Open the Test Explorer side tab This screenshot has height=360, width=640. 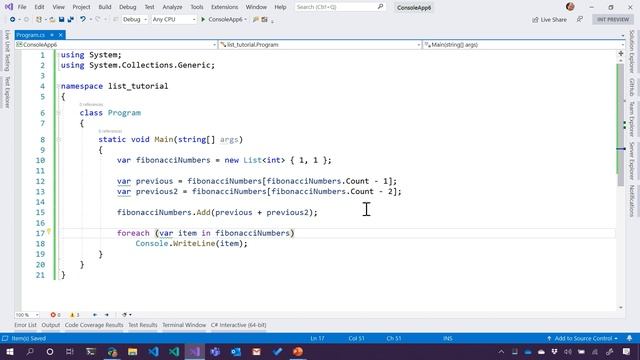pyautogui.click(x=7, y=92)
